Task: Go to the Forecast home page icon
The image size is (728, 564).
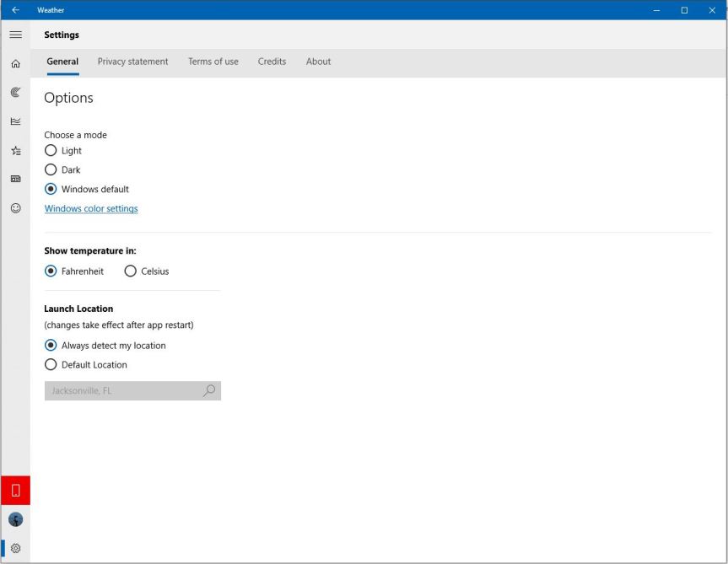Action: [15, 64]
